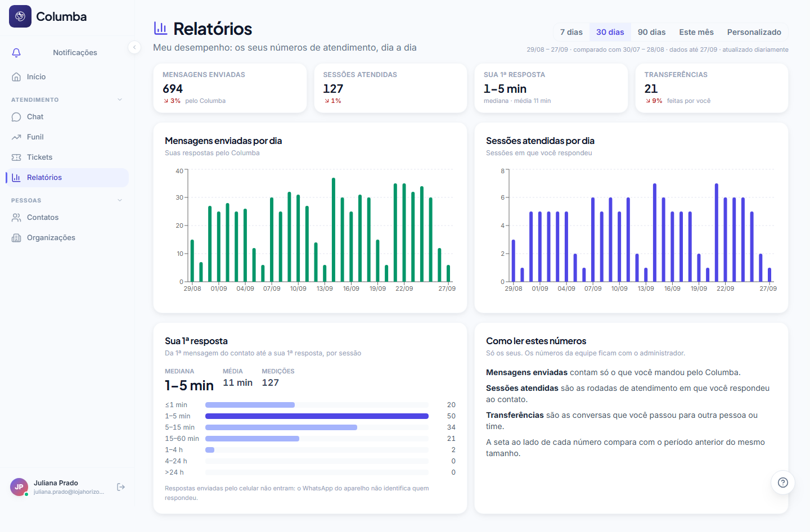Open Notificações in the sidebar
The height and width of the screenshot is (532, 810).
pos(67,52)
